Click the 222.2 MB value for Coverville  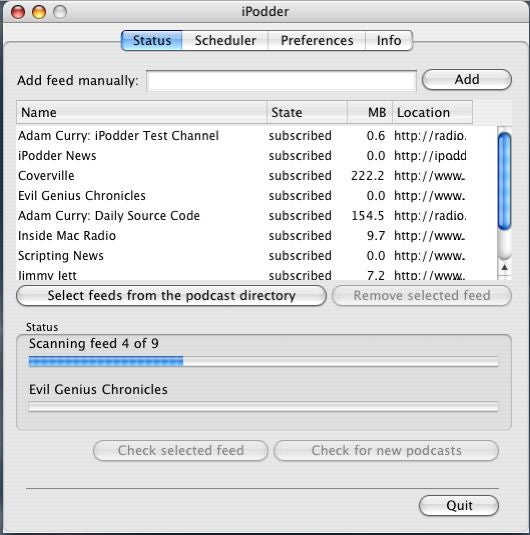[368, 176]
